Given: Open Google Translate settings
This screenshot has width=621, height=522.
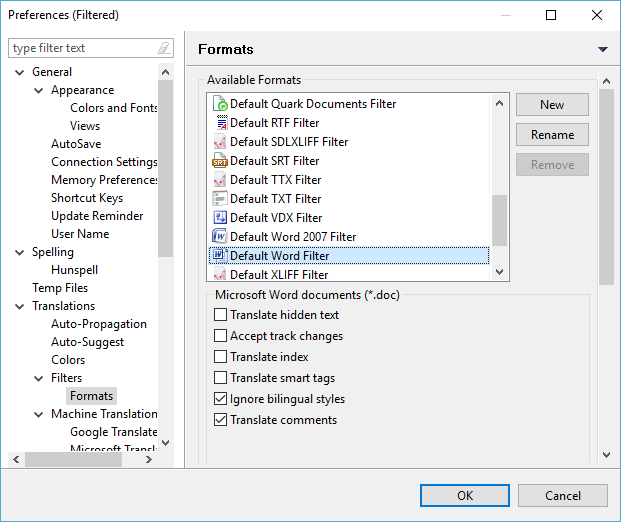Looking at the screenshot, I should pyautogui.click(x=114, y=432).
